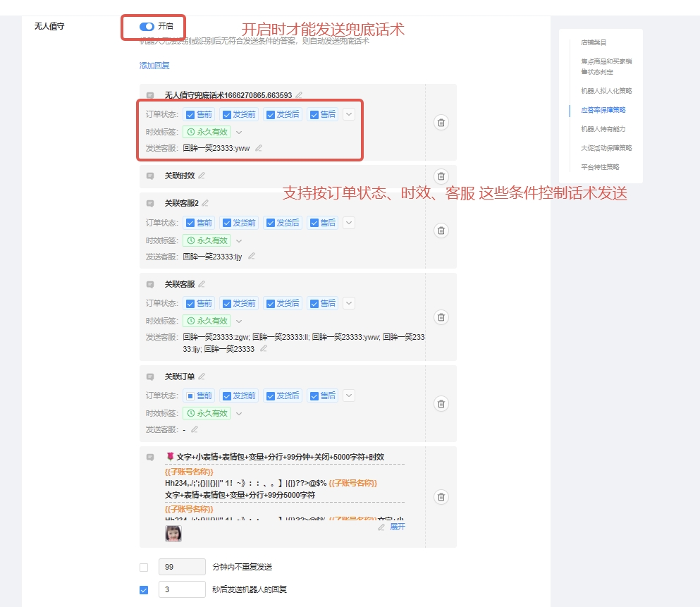
Task: Check 售前 in 关联订单 card
Action: (x=190, y=396)
